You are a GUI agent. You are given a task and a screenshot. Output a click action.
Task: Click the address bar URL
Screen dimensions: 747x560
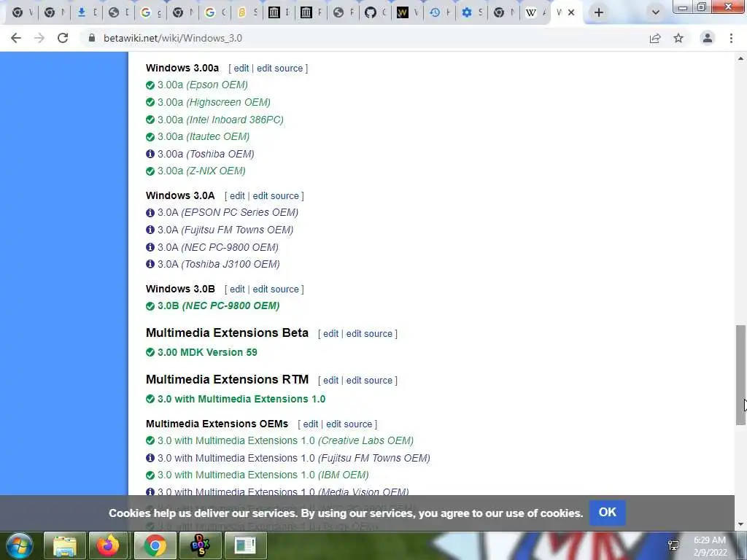[x=173, y=38]
